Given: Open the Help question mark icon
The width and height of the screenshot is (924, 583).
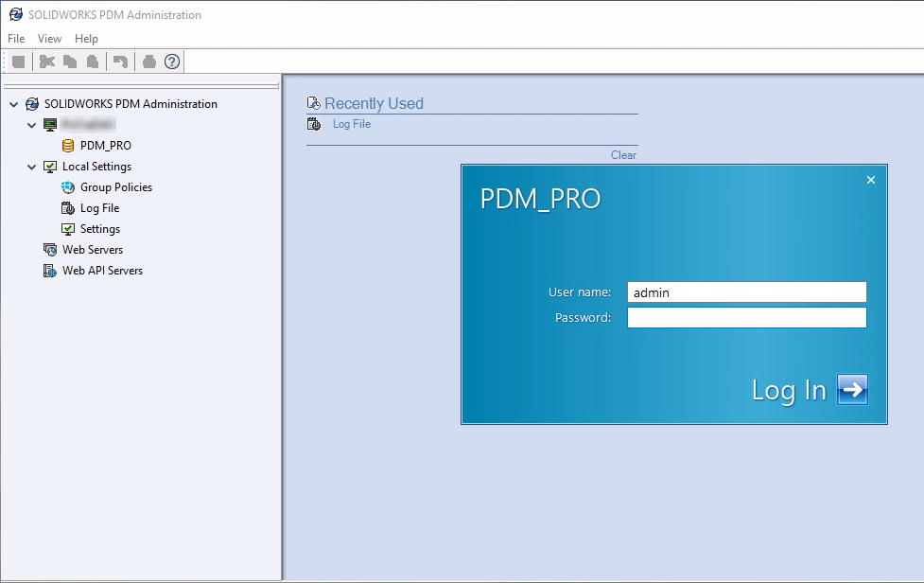Looking at the screenshot, I should pos(172,62).
